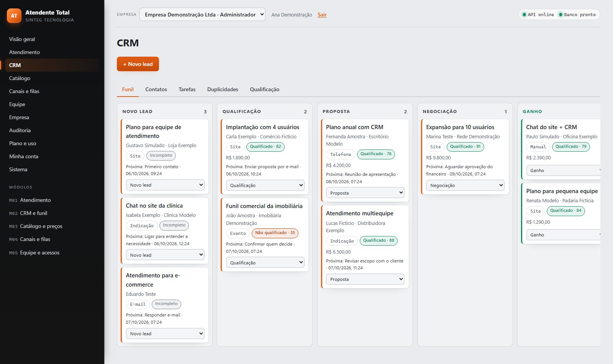This screenshot has height=364, width=613.
Task: Click the Banco pronto status indicator
Action: point(577,15)
